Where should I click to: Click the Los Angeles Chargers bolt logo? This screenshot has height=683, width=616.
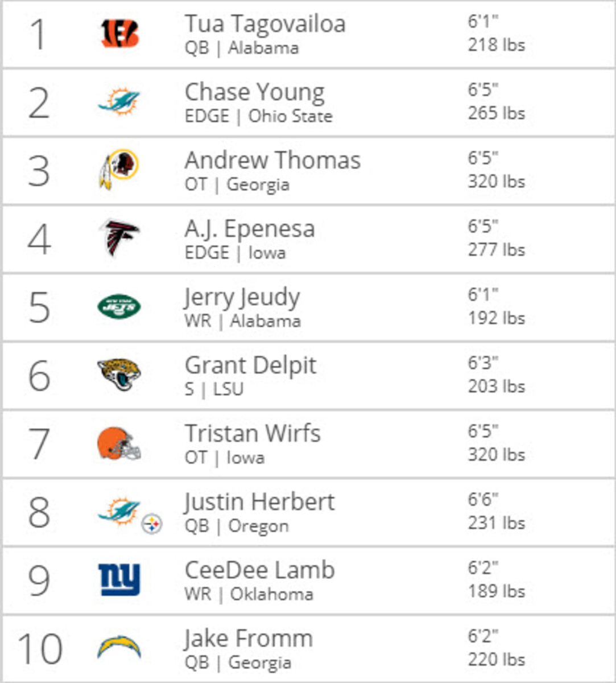tap(119, 648)
